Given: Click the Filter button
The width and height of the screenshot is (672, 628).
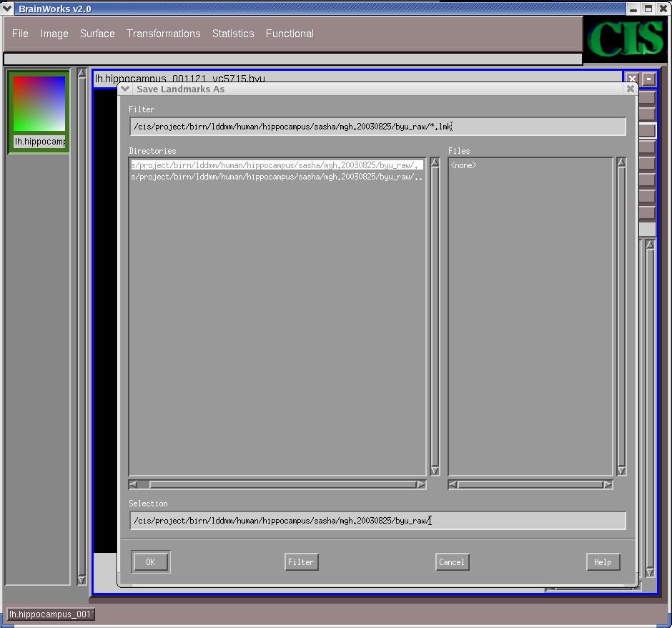Looking at the screenshot, I should (301, 562).
